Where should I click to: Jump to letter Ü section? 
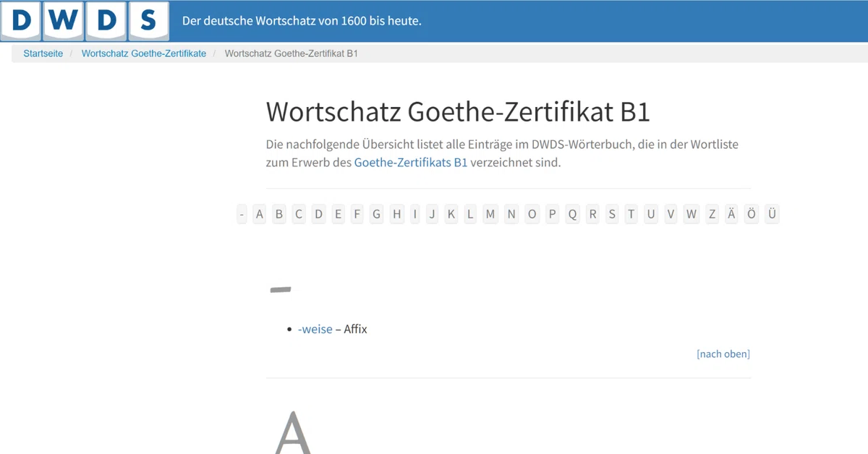[x=772, y=214]
